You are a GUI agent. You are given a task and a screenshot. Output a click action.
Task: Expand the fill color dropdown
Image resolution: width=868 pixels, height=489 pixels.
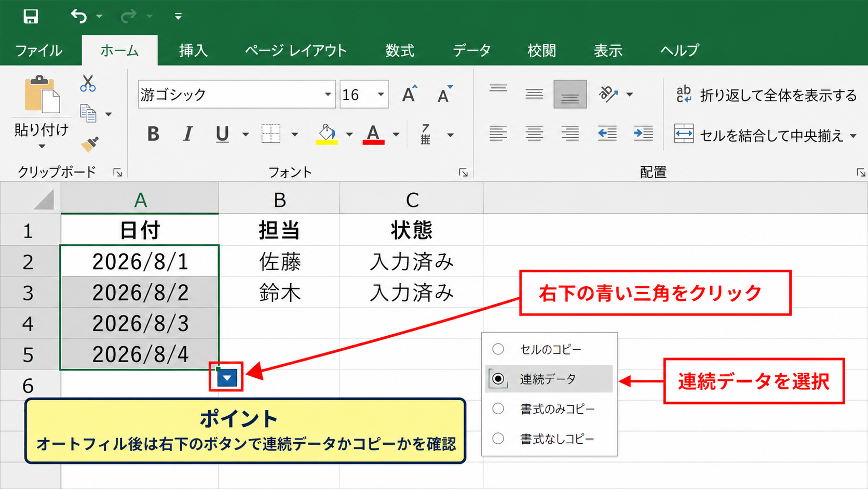(x=349, y=135)
